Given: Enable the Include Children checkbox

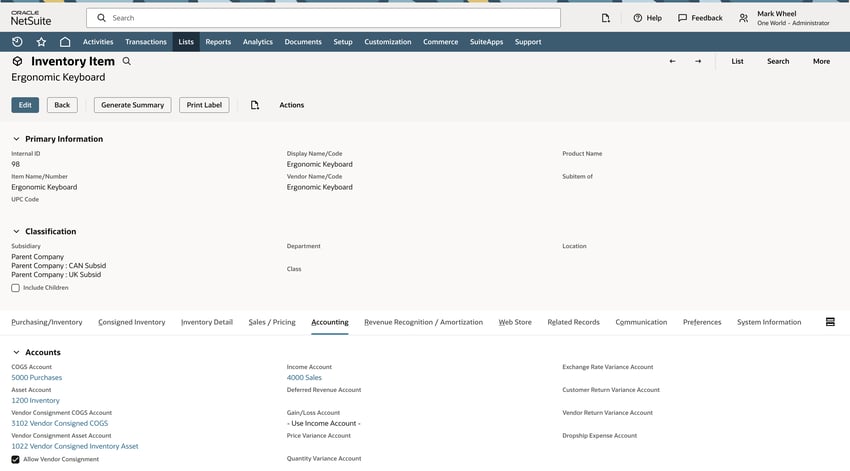Looking at the screenshot, I should [16, 288].
